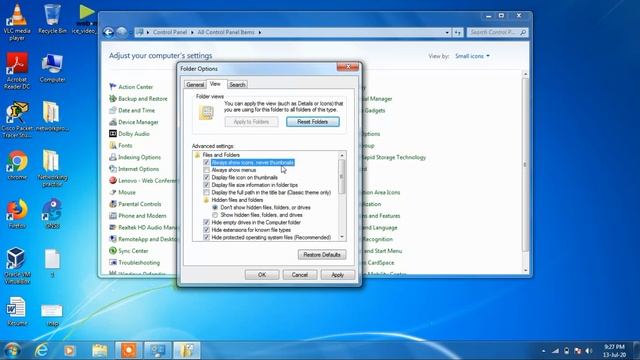This screenshot has width=640, height=360.
Task: Toggle 'Display the full path in title bar'
Action: click(x=207, y=192)
